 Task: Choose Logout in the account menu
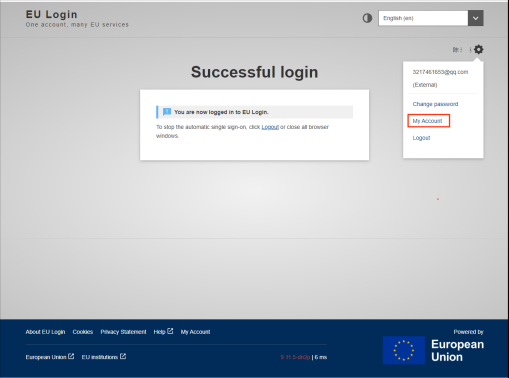[x=421, y=138]
